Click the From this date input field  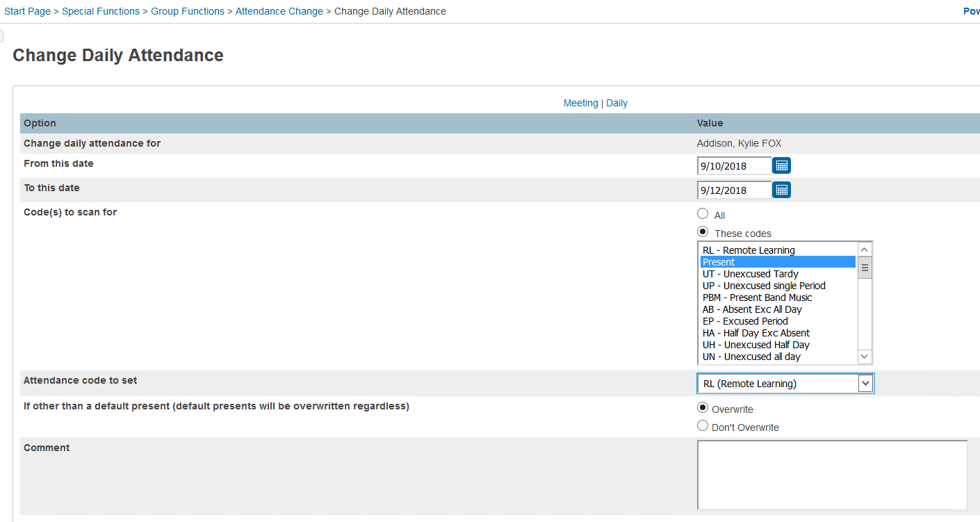tap(734, 166)
